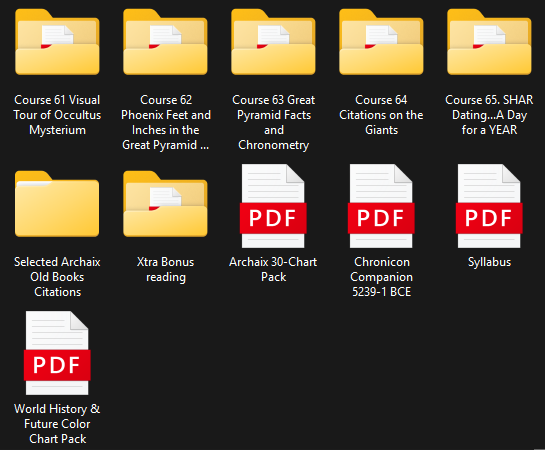Screen dimensions: 545x450
Task: Click the label 'Course 65. SHAR Dating...A Day for a YEAR'
Action: pyautogui.click(x=489, y=115)
